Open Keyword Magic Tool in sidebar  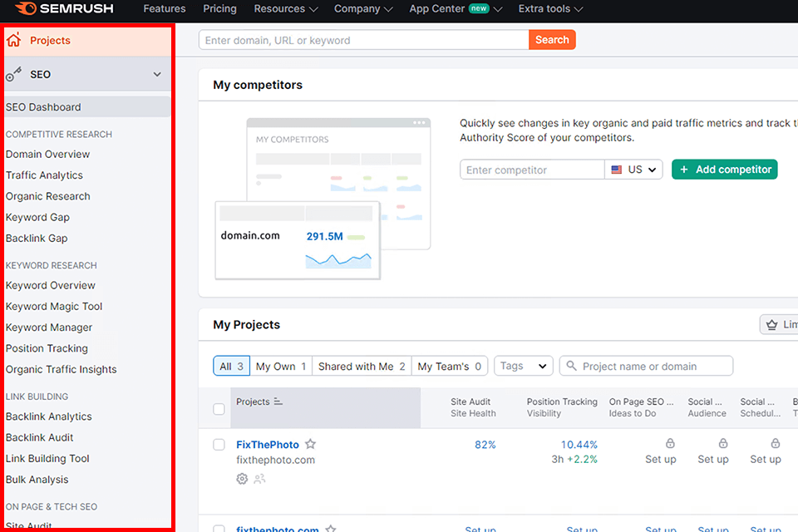tap(54, 307)
